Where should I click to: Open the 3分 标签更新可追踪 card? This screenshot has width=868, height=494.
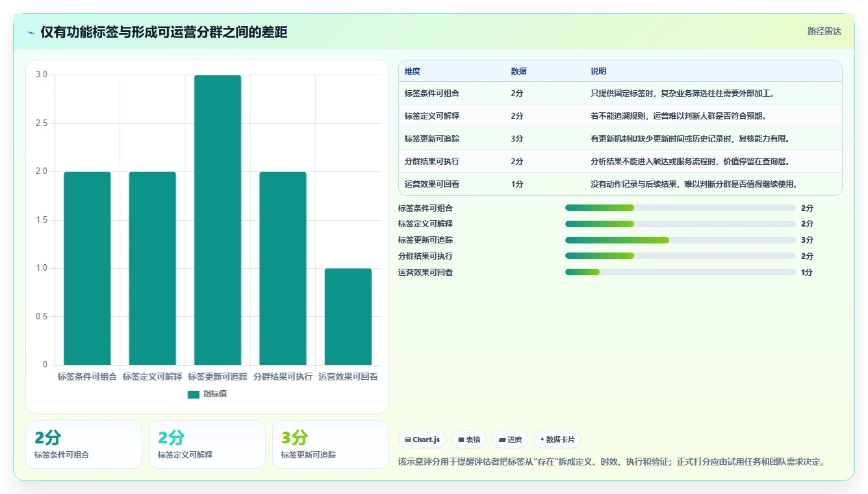click(x=331, y=444)
